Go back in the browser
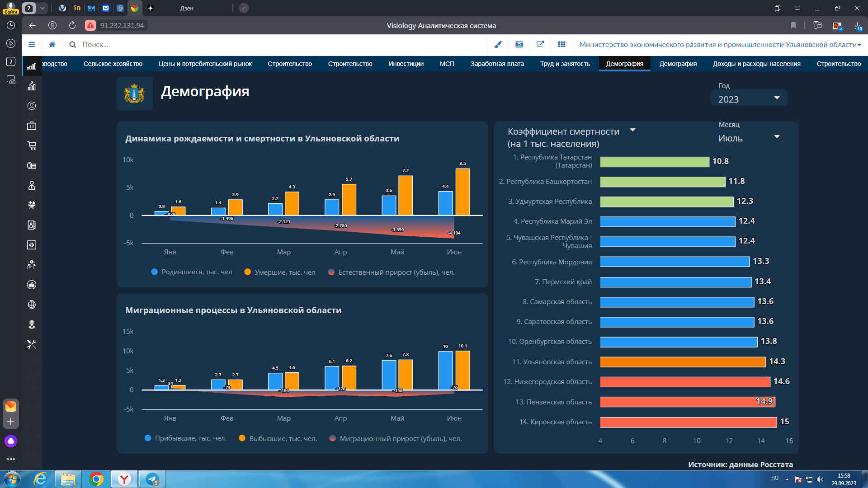This screenshot has width=868, height=488. (33, 25)
